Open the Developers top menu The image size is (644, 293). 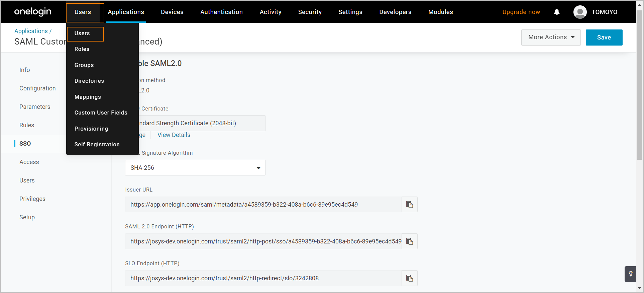click(395, 12)
